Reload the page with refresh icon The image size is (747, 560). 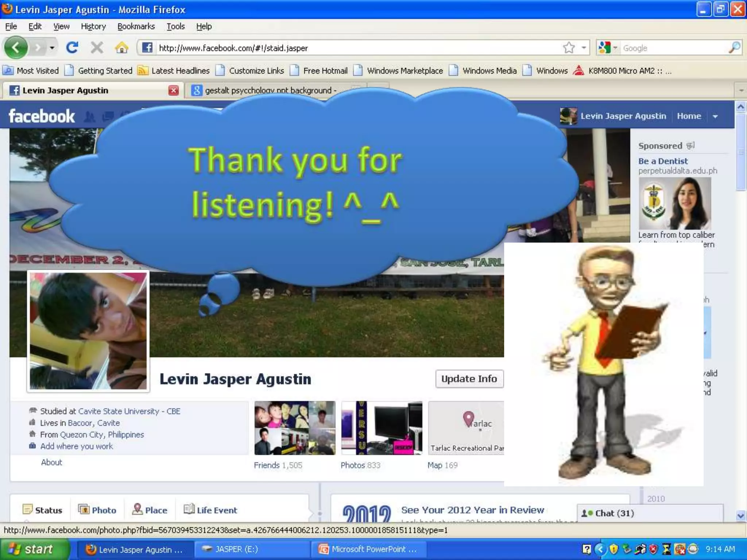(72, 48)
